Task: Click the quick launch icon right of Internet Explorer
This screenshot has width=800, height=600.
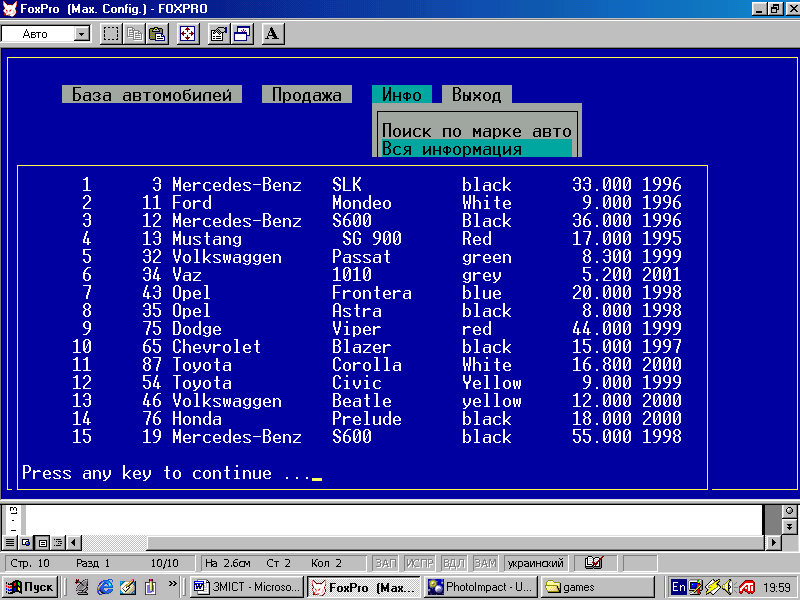Action: coord(128,587)
